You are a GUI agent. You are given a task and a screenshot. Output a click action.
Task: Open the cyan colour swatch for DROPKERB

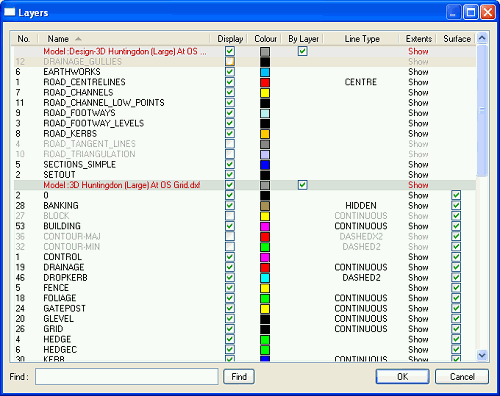(265, 278)
